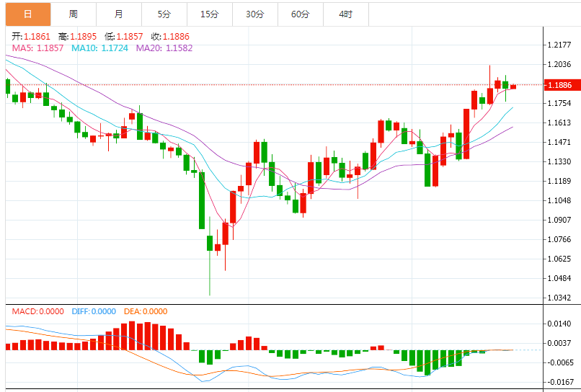Click the MA10: 1.1724 indicator label
581x392 pixels.
pos(99,48)
